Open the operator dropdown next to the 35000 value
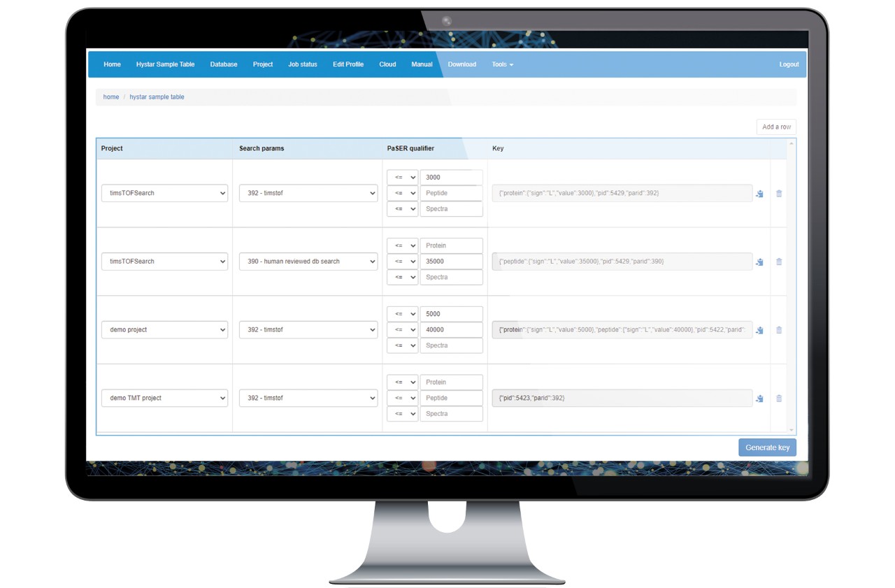Viewport: 895px width, 588px height. click(x=402, y=261)
